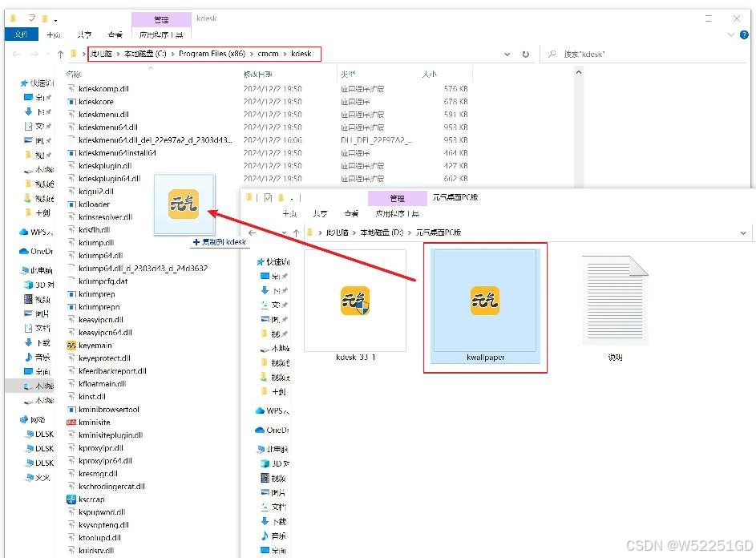The width and height of the screenshot is (756, 558).
Task: Select the kdumprep file
Action: tap(96, 294)
